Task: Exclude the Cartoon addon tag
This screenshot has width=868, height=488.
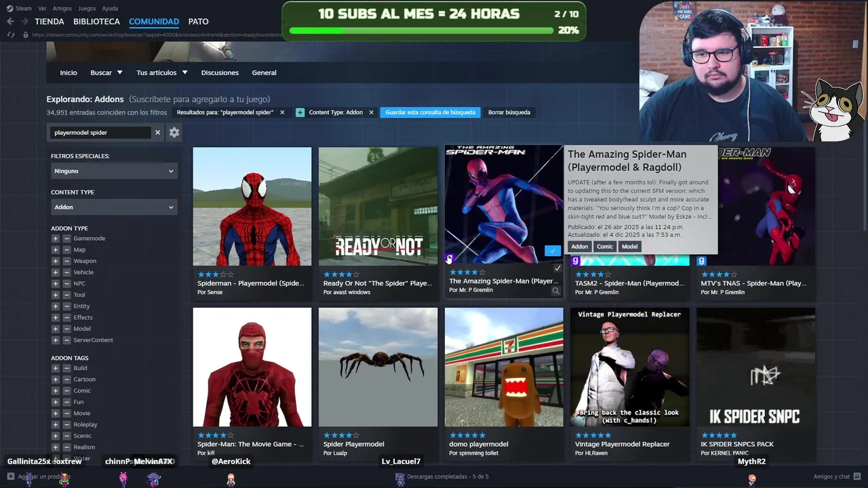Action: [66, 380]
